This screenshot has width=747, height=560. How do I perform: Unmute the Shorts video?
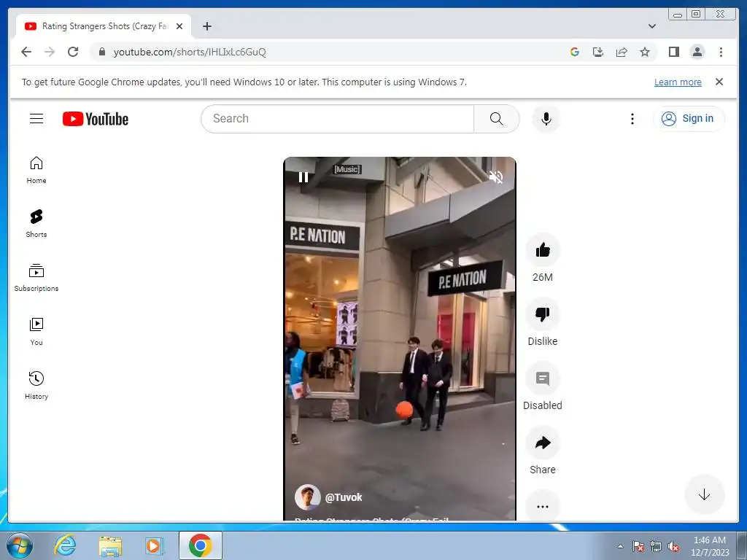click(x=496, y=177)
